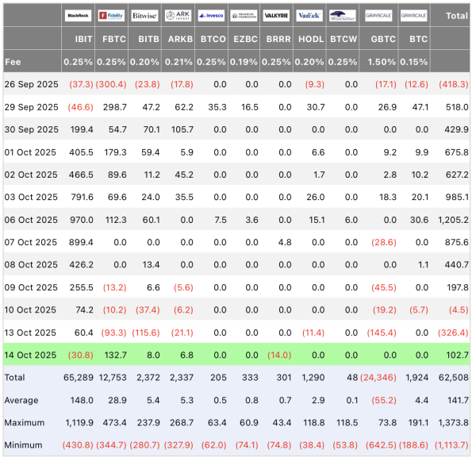This screenshot has height=461, width=476.
Task: Click the WisdomTree logo
Action: 343,15
